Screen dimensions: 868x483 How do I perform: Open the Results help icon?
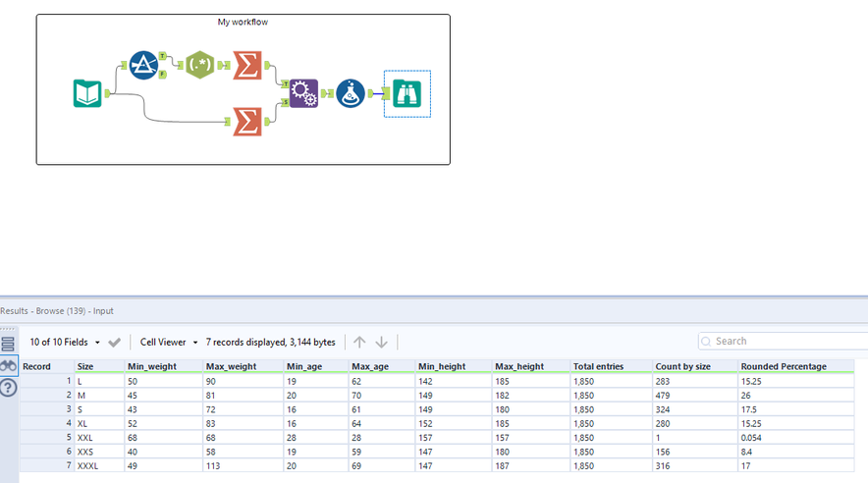pos(8,388)
